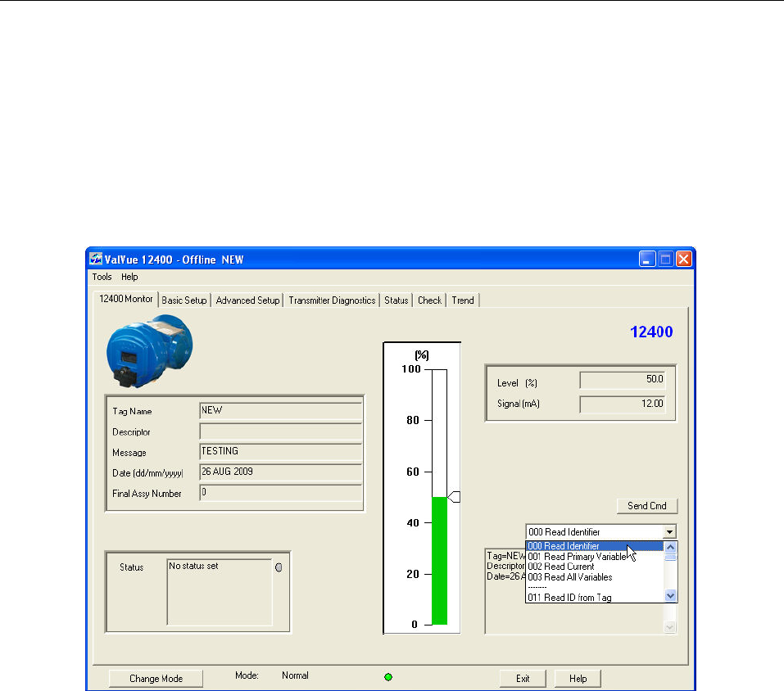
Task: Click the empty Descriptor field
Action: tap(281, 431)
